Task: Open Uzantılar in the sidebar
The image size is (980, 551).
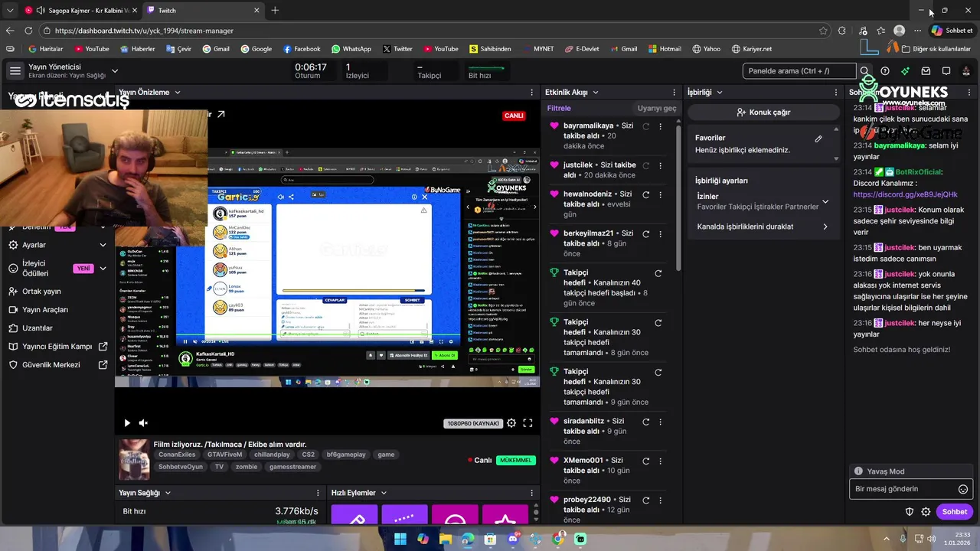Action: (x=38, y=328)
